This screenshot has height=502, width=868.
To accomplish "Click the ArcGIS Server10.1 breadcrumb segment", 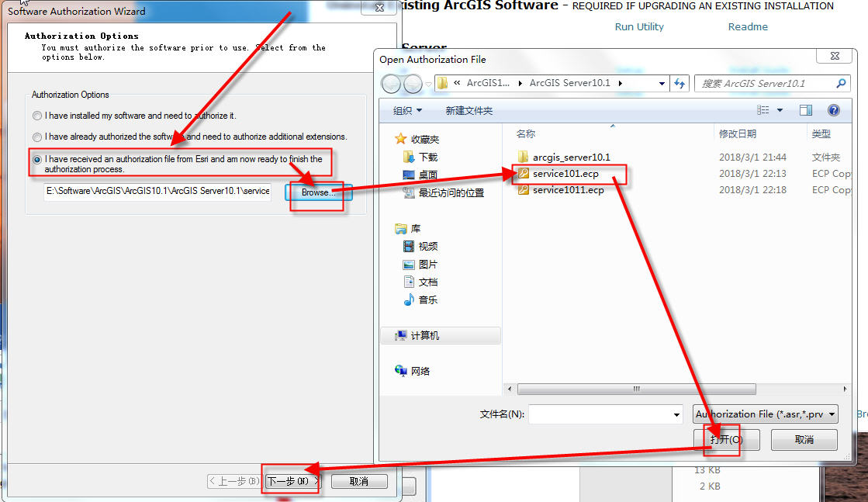I will pos(569,83).
